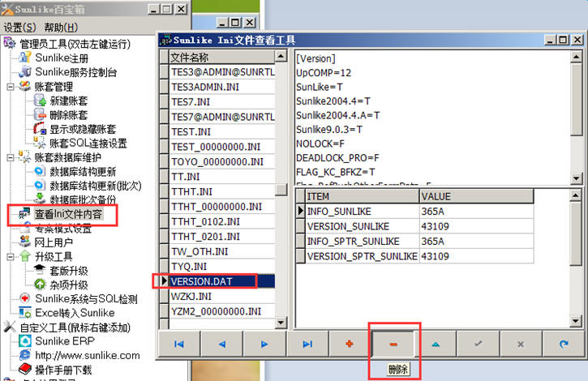Click the 文件名称 column header
The image size is (588, 381).
click(x=222, y=58)
